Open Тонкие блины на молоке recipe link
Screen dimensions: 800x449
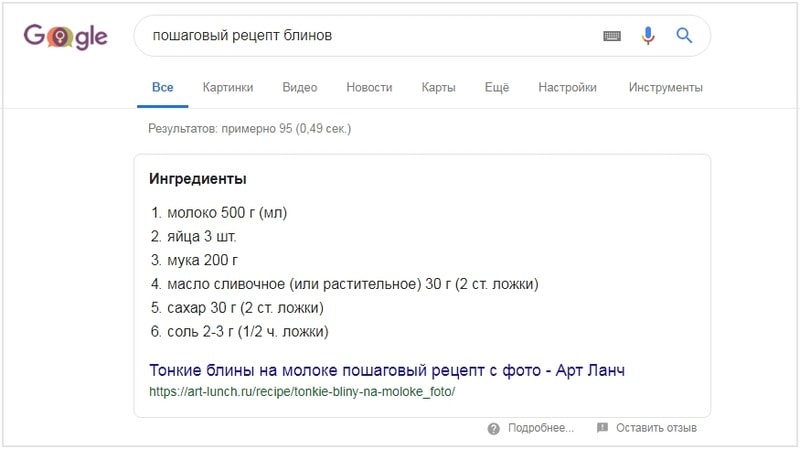(x=387, y=370)
